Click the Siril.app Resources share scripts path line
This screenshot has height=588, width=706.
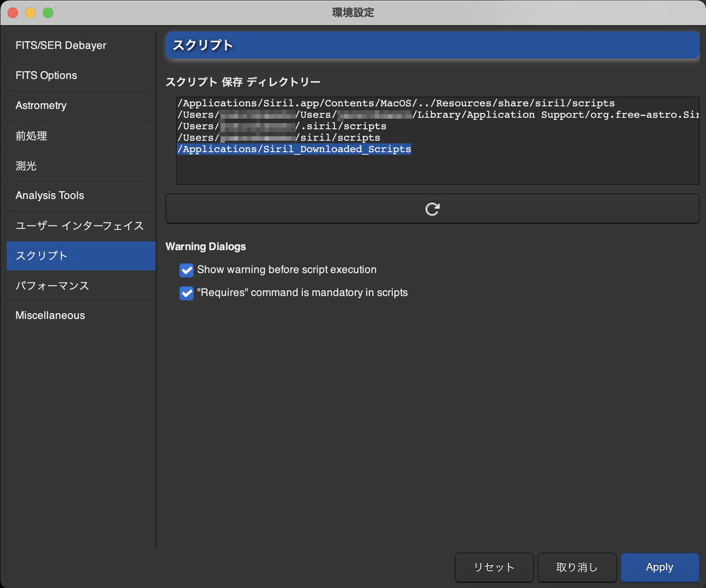(x=396, y=103)
